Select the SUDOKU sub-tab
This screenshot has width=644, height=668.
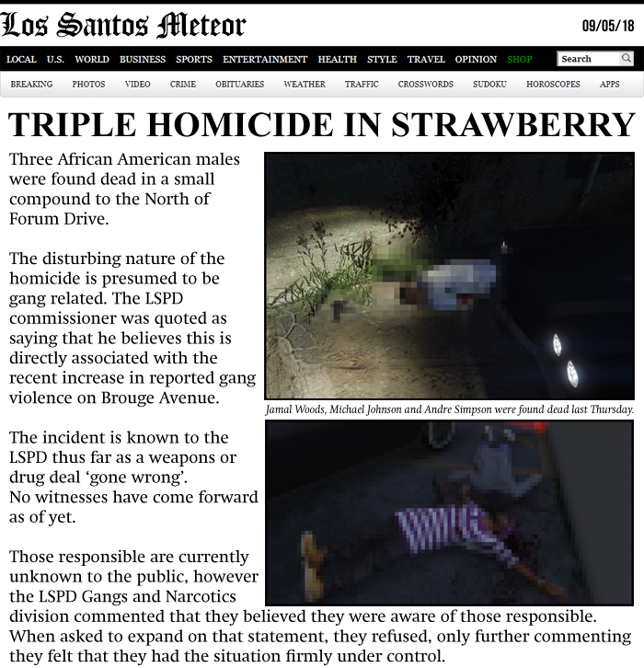[489, 84]
